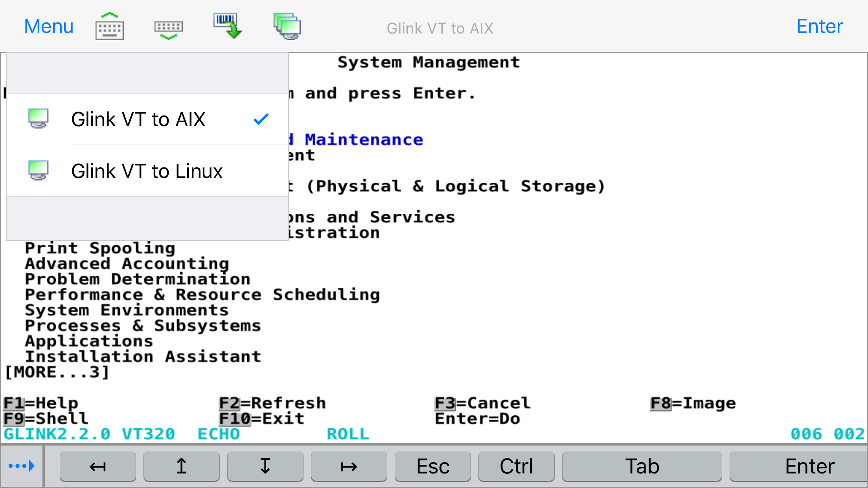
Task: Hide keyboard using keyboard-down icon
Action: 168,29
